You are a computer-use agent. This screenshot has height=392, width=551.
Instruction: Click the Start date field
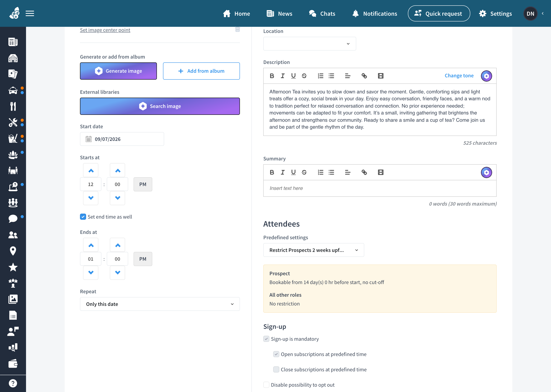pyautogui.click(x=122, y=139)
